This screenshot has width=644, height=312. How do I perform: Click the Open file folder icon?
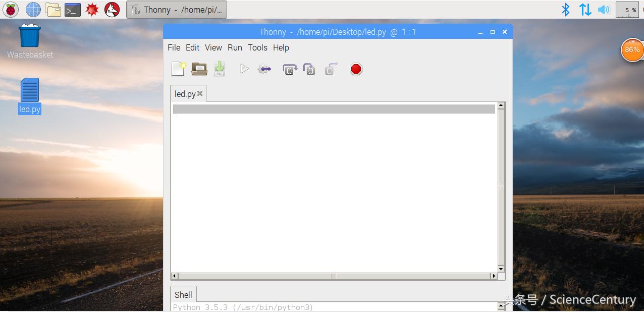click(199, 69)
